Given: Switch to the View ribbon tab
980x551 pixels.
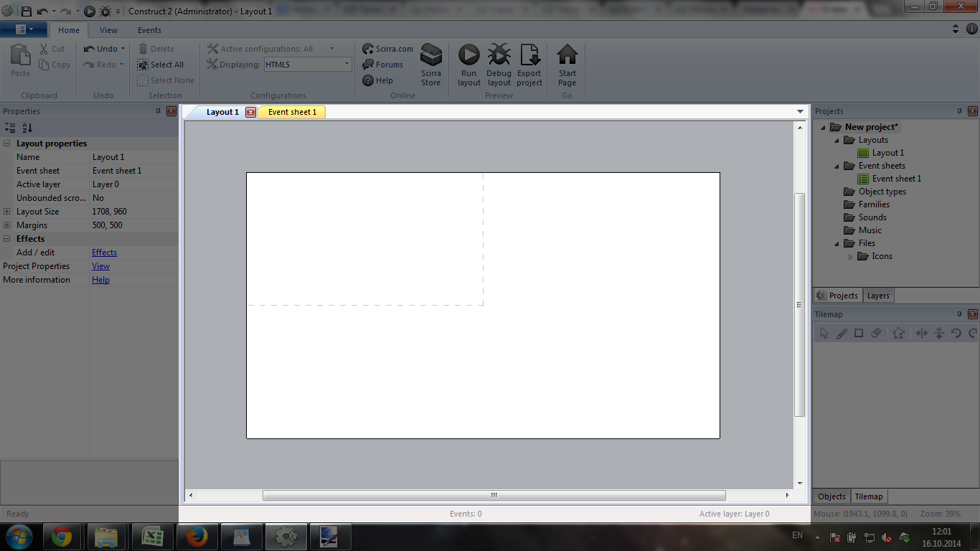Looking at the screenshot, I should (109, 30).
